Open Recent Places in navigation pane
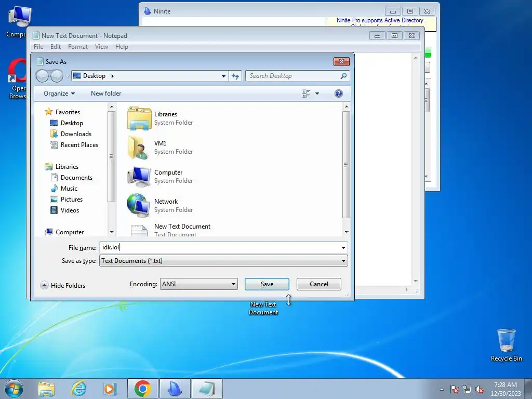Image resolution: width=532 pixels, height=399 pixels. (79, 144)
